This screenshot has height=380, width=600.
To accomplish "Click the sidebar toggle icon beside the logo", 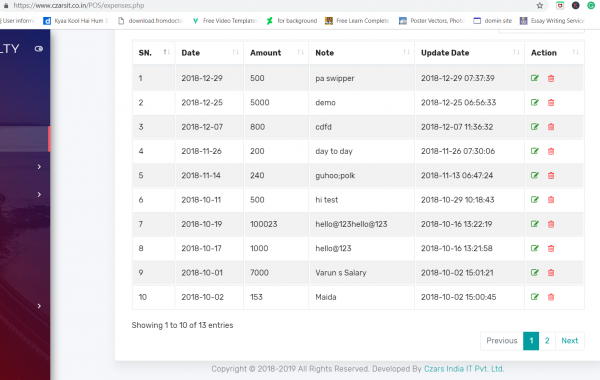I will point(39,49).
